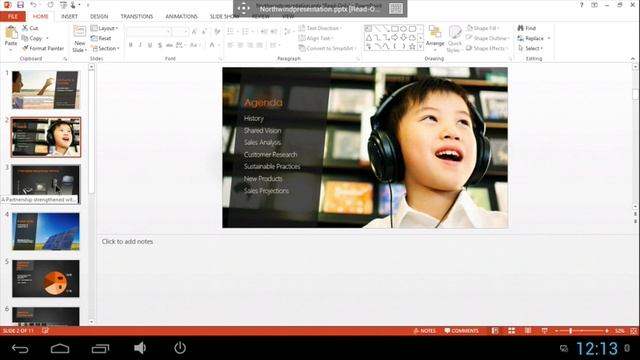The height and width of the screenshot is (360, 640).
Task: Switch to Slide Sorter view icon
Action: click(x=511, y=331)
